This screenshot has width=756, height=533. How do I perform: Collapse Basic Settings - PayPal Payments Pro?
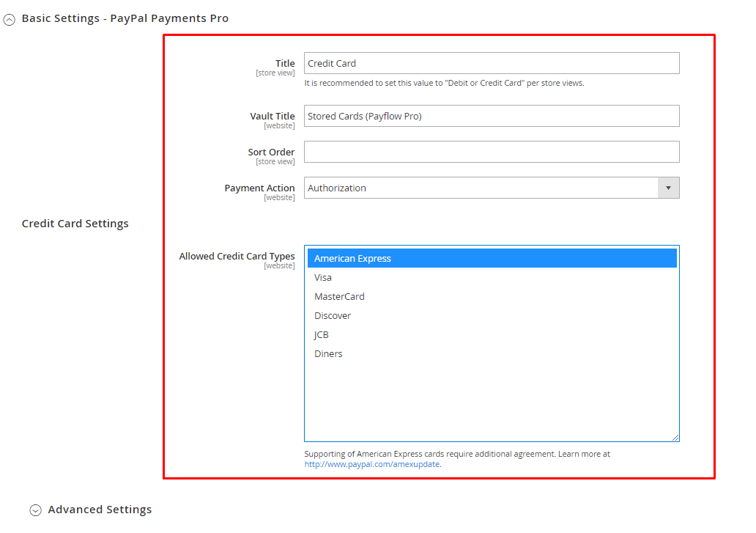pos(9,19)
